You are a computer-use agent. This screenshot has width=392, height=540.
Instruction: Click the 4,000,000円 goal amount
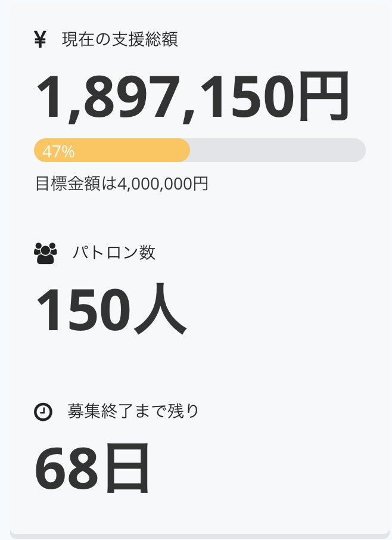click(163, 184)
